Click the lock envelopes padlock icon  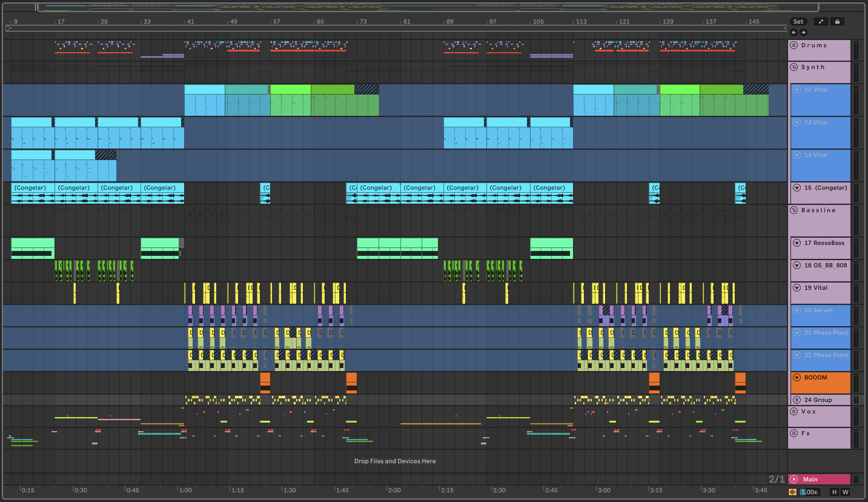(x=837, y=22)
